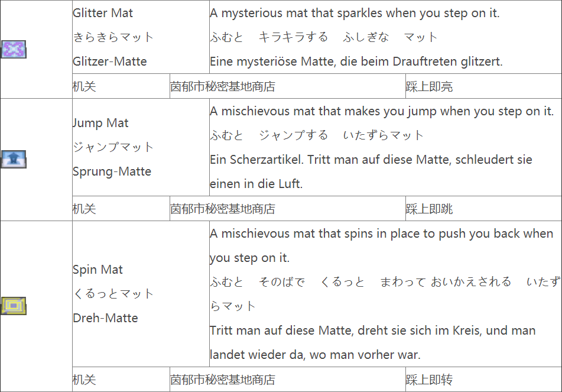Click the blue Jump Mat icon

click(x=14, y=159)
